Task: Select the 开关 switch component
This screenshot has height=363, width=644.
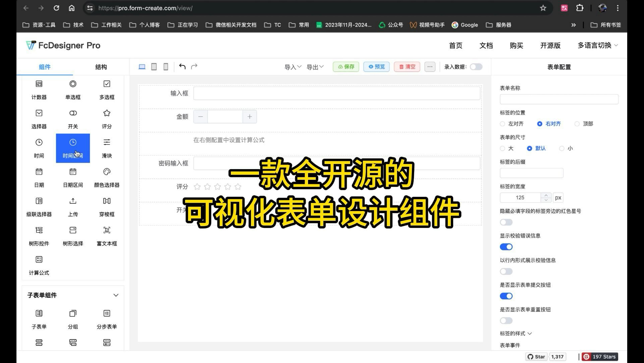Action: (x=73, y=119)
